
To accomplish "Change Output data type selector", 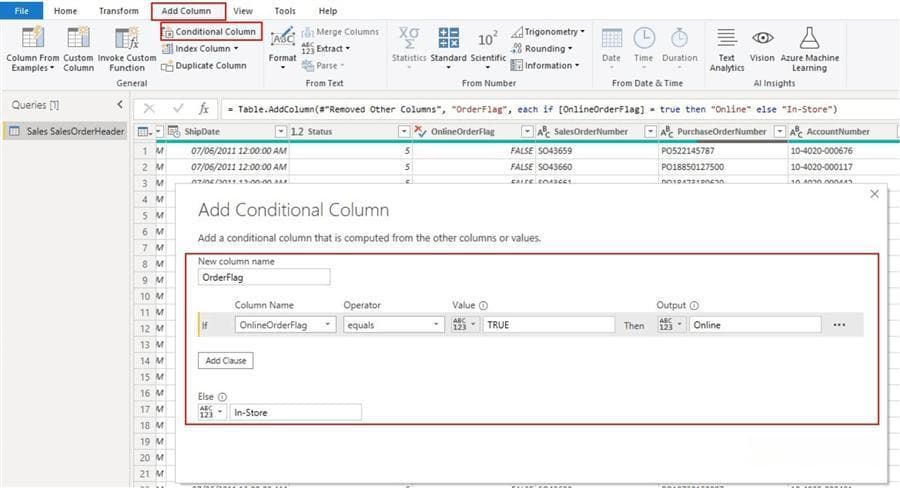I will 671,325.
